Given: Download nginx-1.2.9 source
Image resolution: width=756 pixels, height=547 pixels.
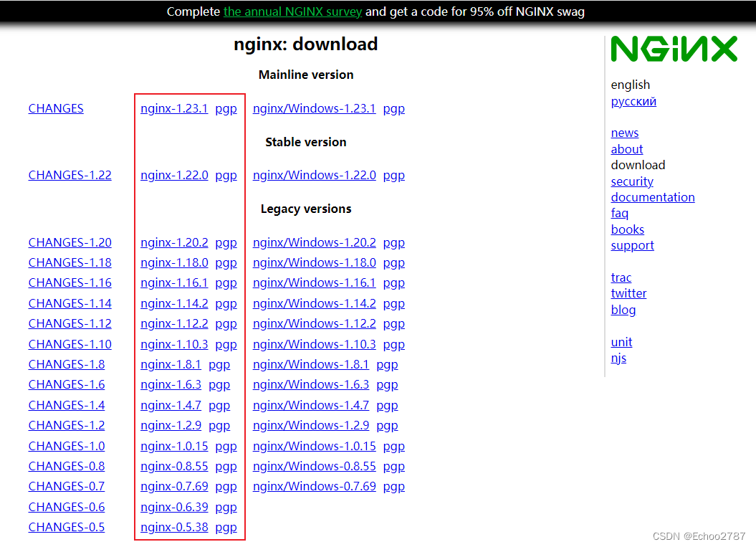Looking at the screenshot, I should (x=171, y=425).
